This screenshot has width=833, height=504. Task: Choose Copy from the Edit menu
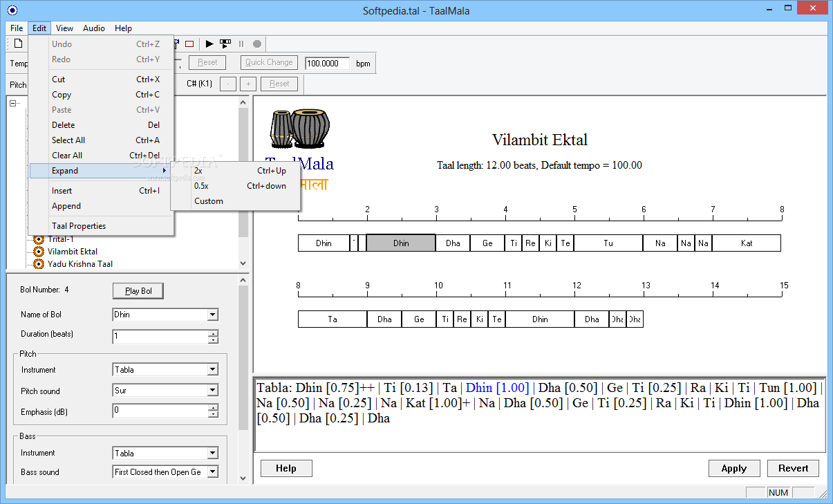tap(102, 95)
